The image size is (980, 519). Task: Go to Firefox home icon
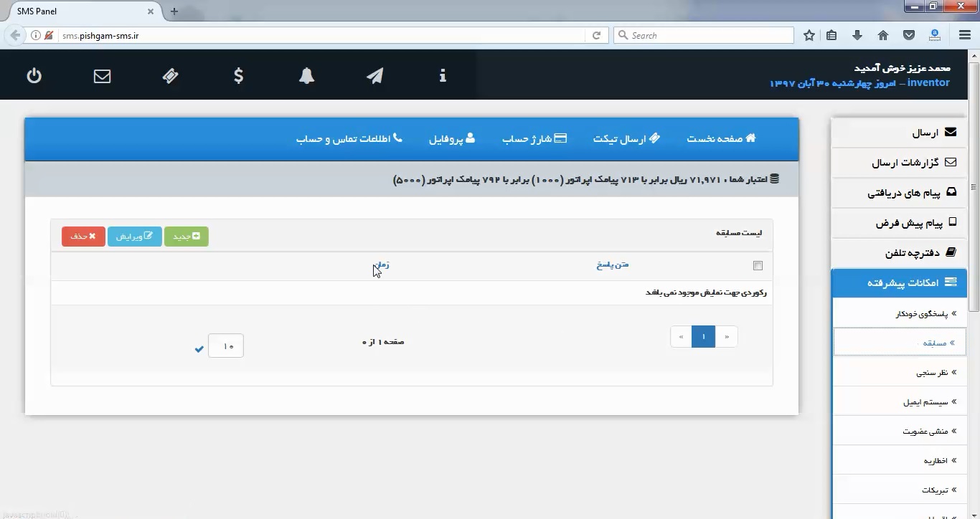coord(883,35)
